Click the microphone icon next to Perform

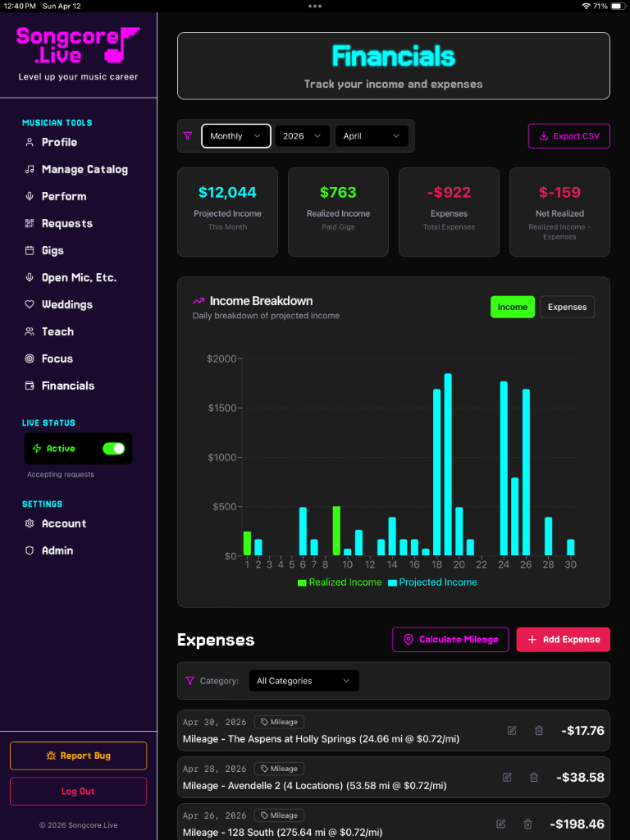tap(30, 196)
